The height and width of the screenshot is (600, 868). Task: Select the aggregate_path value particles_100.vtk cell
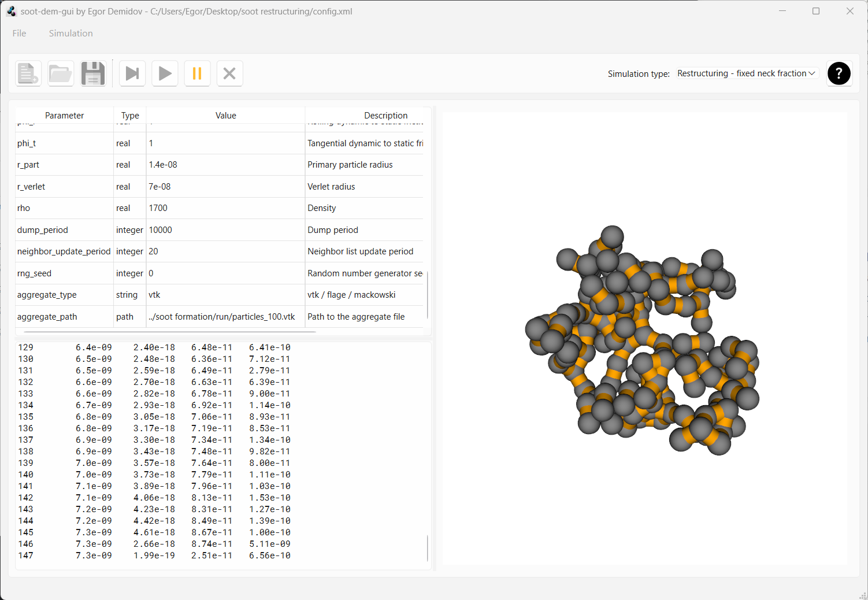(x=226, y=317)
